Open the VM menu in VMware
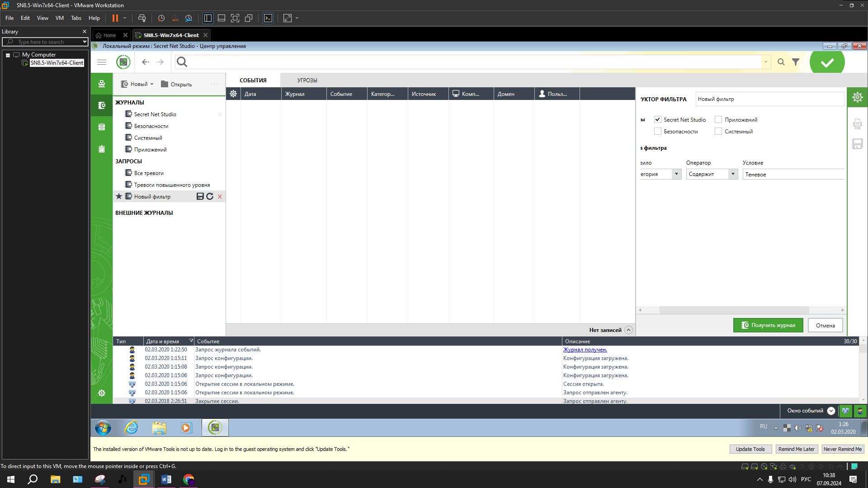 point(60,18)
